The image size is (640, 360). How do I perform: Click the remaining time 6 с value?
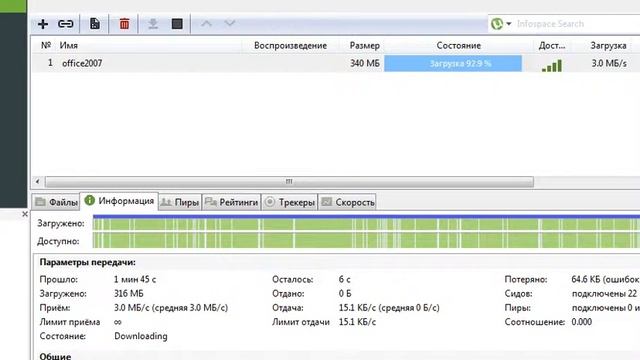(344, 280)
